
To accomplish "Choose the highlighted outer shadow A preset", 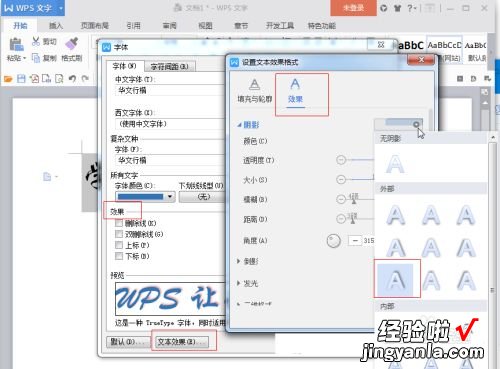I will coord(395,280).
